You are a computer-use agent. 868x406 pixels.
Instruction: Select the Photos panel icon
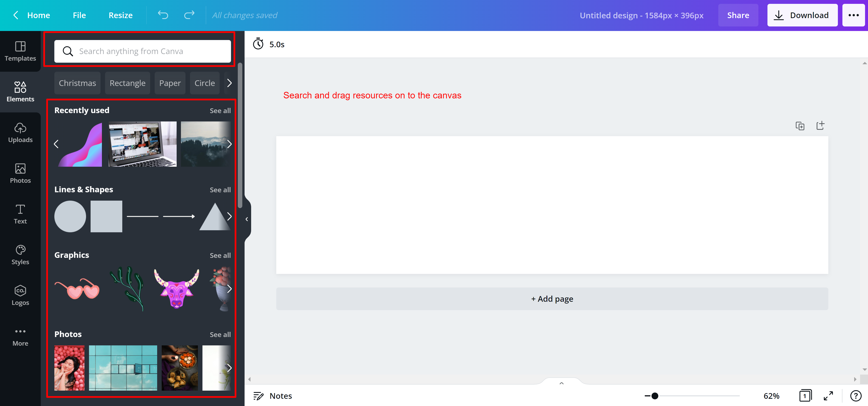(x=20, y=173)
